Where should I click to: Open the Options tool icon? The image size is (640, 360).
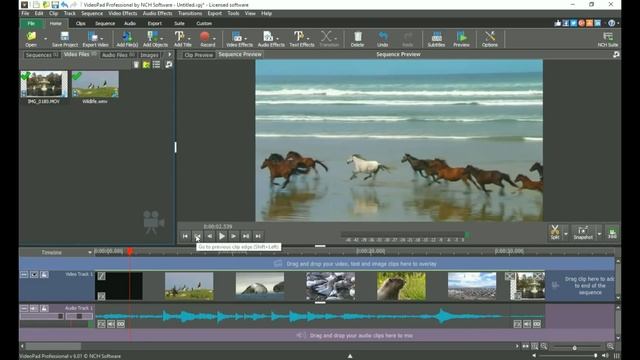point(490,36)
